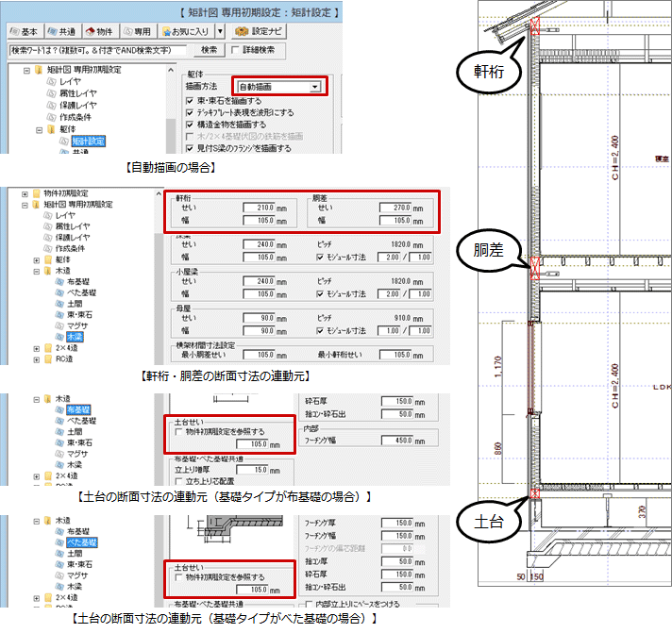The height and width of the screenshot is (633, 672).
Task: Edit the 最小胴差せい field 105.0
Action: (259, 355)
